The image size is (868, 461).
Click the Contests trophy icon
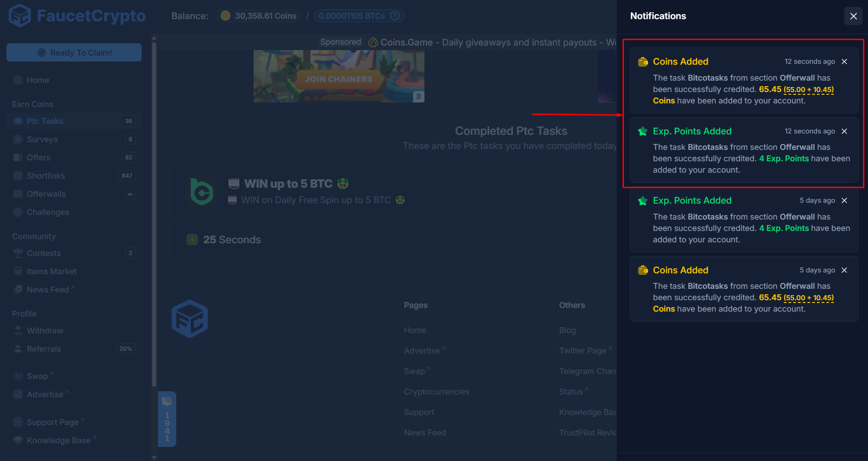click(18, 253)
